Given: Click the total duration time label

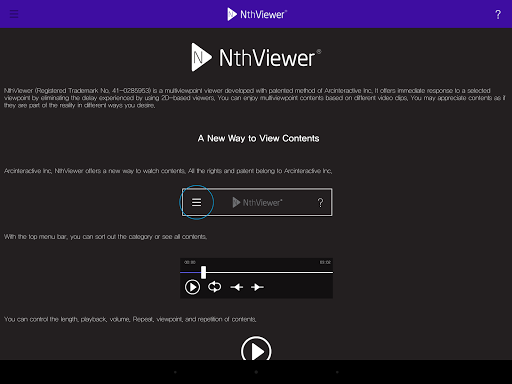Looking at the screenshot, I should [325, 262].
